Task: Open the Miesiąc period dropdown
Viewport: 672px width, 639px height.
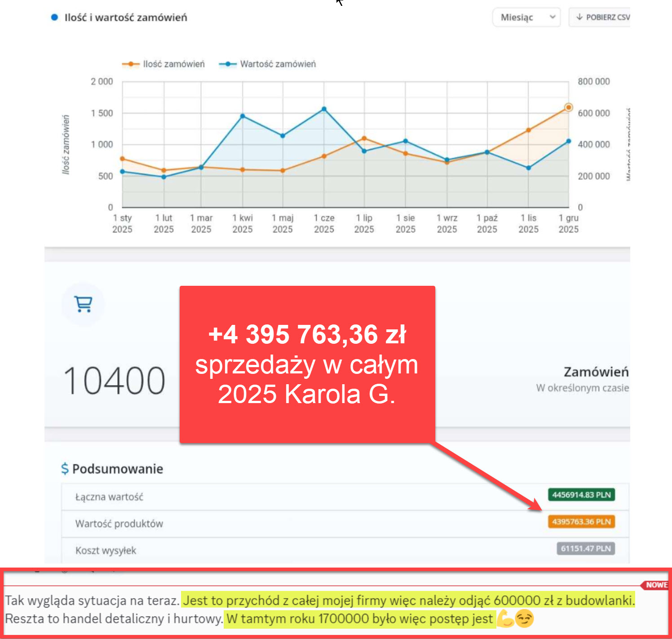Action: (526, 18)
